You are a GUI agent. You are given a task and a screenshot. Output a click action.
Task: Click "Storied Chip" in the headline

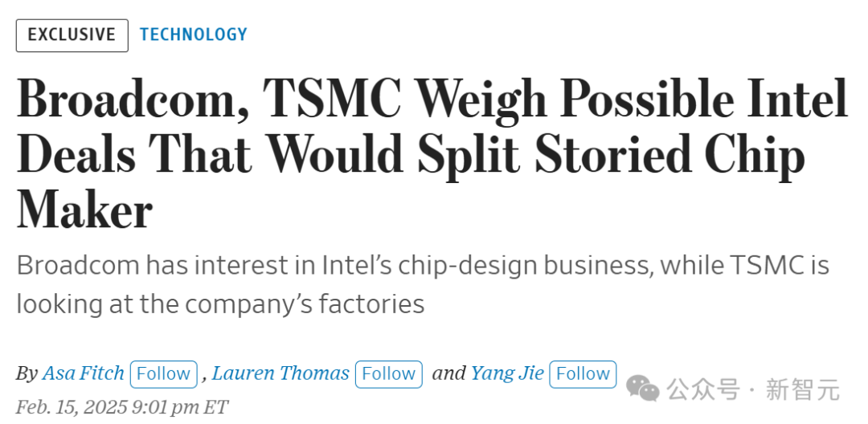[x=669, y=157]
